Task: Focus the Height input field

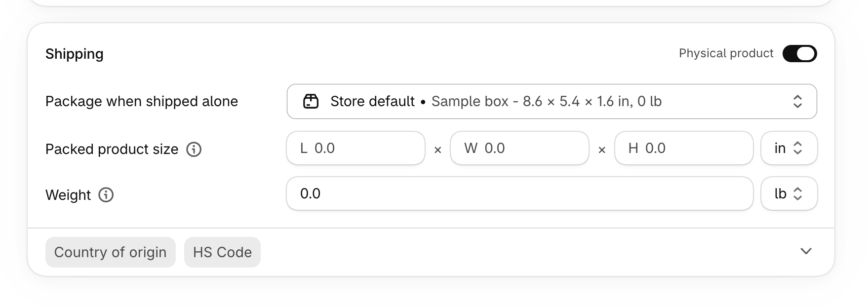Action: pyautogui.click(x=684, y=148)
